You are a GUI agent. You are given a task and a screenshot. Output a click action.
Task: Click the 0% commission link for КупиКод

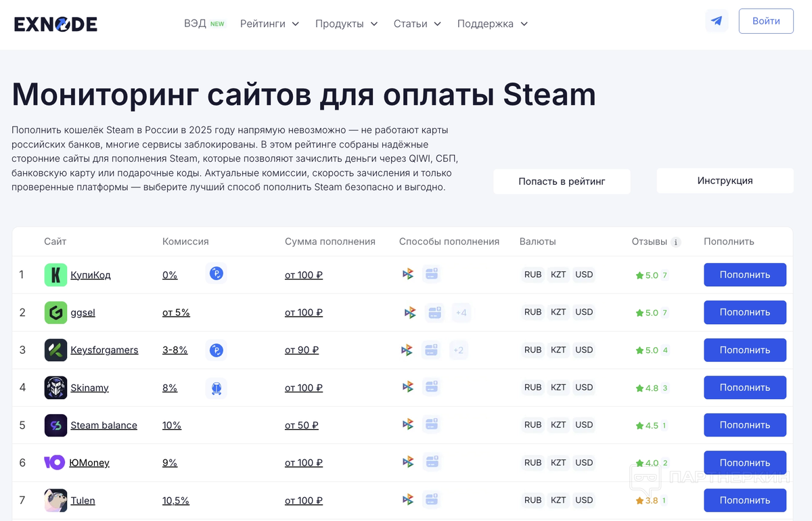coord(170,275)
